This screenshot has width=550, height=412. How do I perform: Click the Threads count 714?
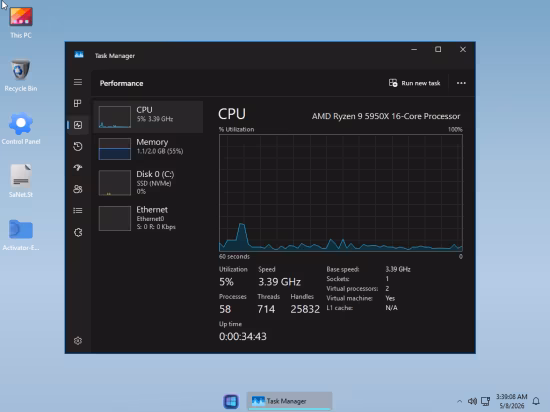click(x=266, y=309)
